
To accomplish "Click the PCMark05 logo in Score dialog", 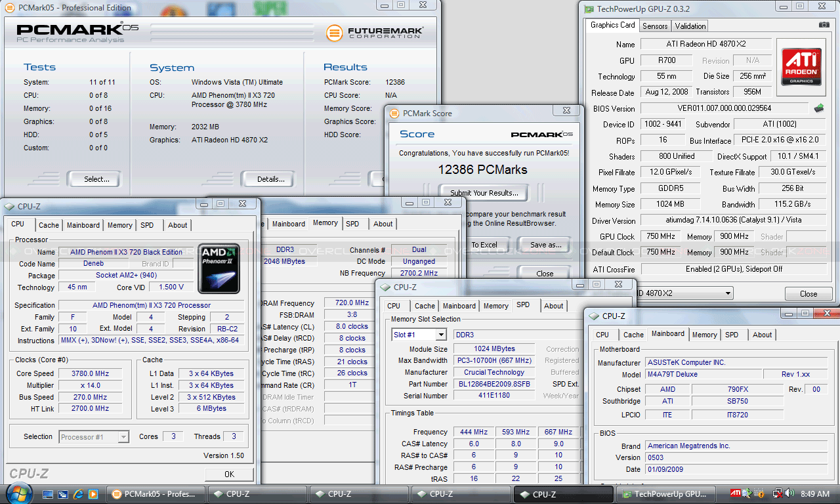I will (542, 134).
